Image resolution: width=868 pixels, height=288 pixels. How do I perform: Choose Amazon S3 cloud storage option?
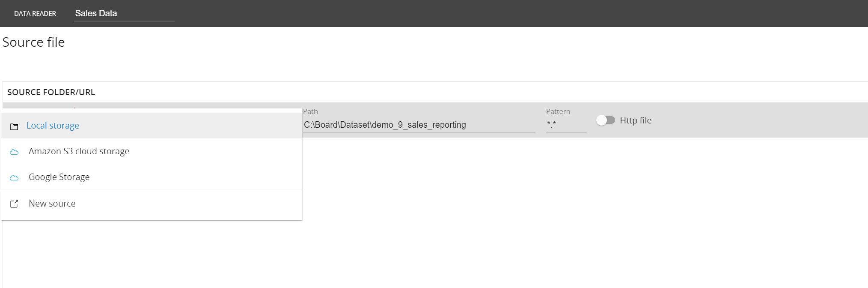pyautogui.click(x=79, y=151)
